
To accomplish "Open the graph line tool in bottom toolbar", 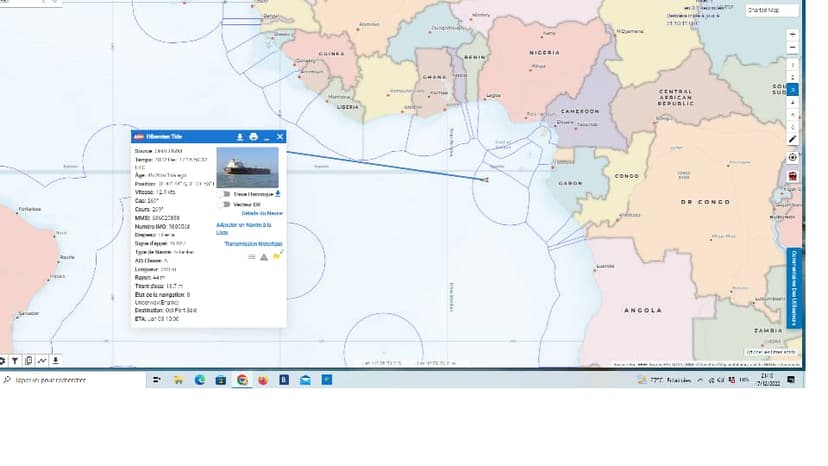I will click(42, 361).
